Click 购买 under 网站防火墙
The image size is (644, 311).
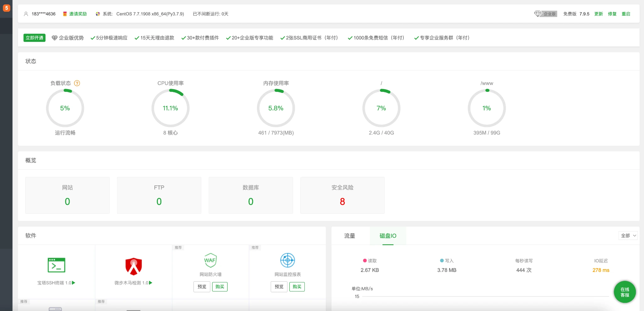tap(220, 287)
